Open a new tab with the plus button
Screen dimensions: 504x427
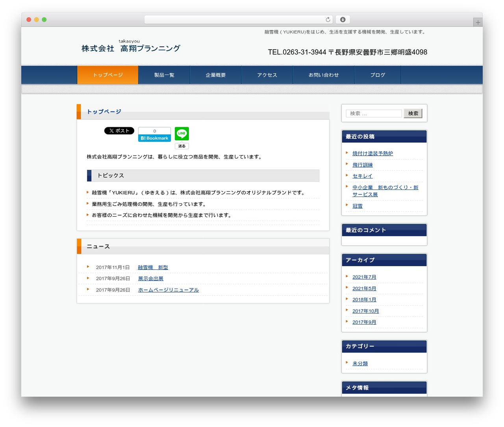478,22
